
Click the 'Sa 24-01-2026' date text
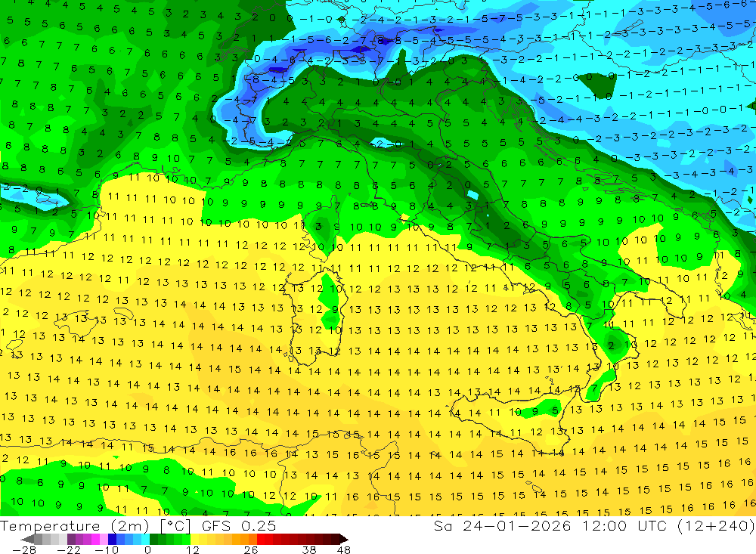coord(503,525)
